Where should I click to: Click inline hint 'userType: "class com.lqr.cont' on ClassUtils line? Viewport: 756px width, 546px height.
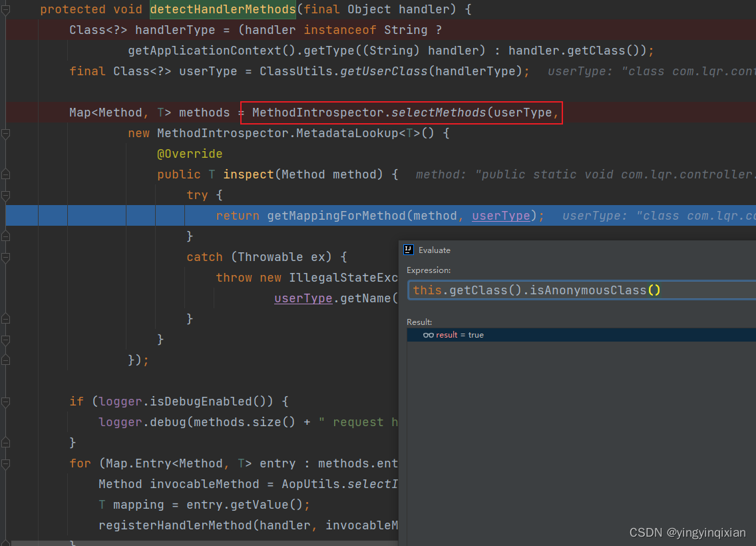coord(652,71)
